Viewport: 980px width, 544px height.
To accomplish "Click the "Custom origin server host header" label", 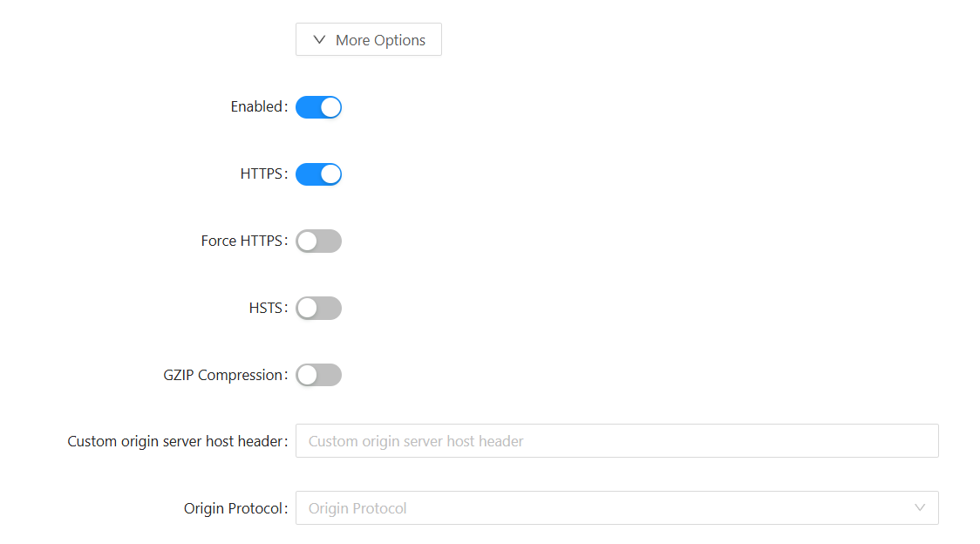I will 176,442.
